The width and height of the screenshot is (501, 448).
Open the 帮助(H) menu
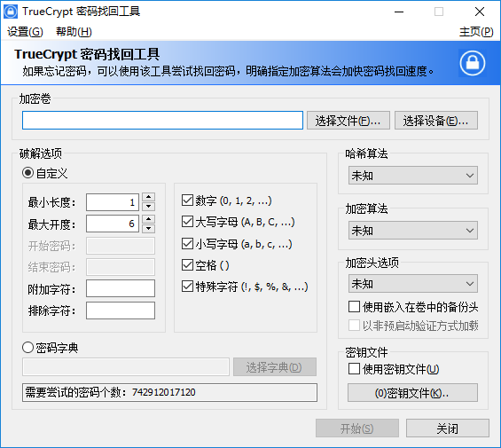pyautogui.click(x=74, y=32)
